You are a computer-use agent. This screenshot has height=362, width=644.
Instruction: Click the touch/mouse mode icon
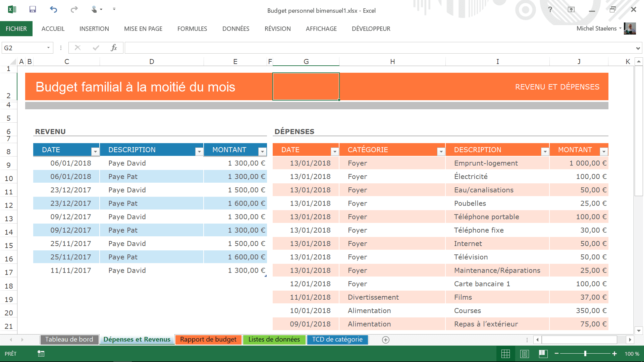(95, 9)
